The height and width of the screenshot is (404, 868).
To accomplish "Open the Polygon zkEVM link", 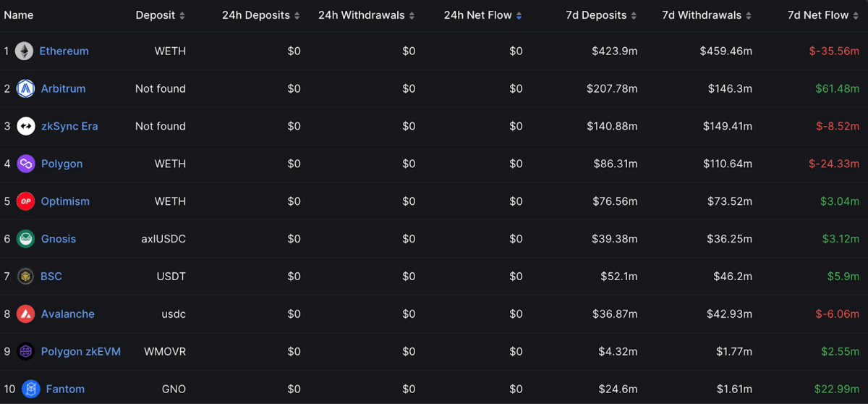I will click(81, 352).
